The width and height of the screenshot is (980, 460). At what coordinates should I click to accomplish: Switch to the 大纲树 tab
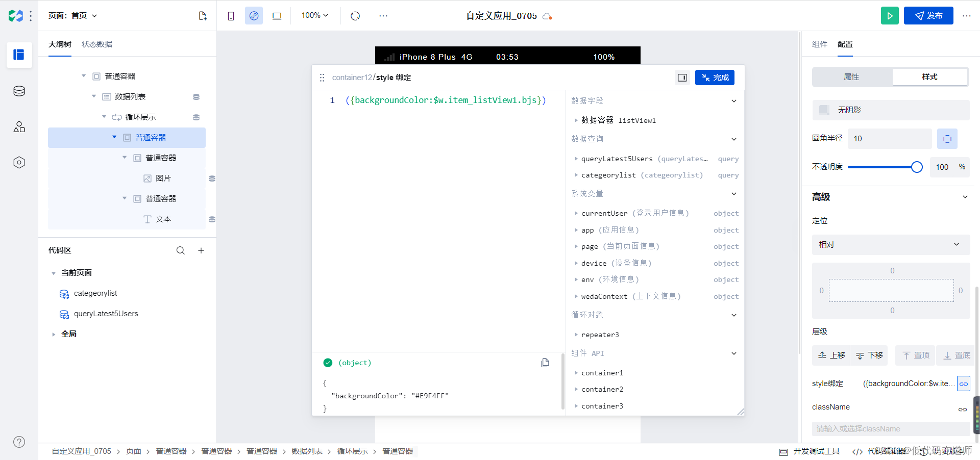point(60,44)
